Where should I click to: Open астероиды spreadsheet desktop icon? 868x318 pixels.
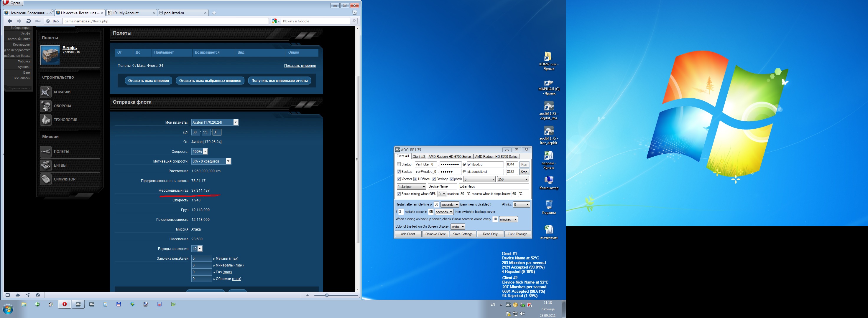pos(549,232)
